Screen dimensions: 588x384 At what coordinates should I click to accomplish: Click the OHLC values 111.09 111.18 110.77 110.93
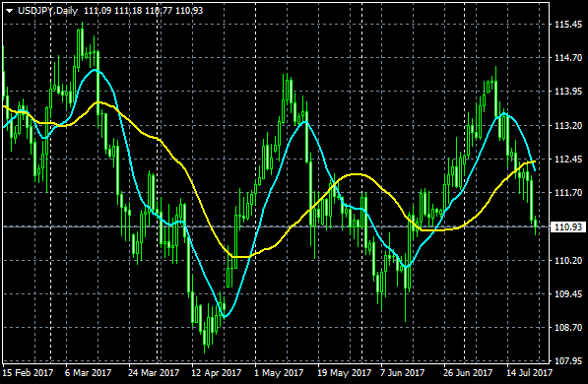tap(143, 11)
